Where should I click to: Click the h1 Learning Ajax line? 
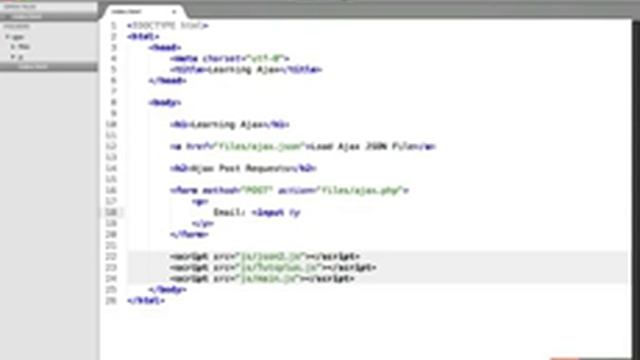click(x=230, y=125)
